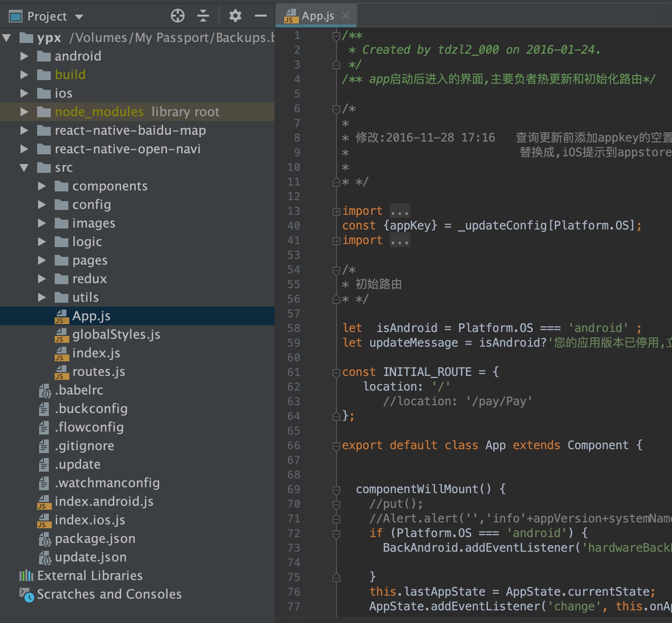
Task: Click on updateMessage variable in line 59
Action: [x=414, y=343]
